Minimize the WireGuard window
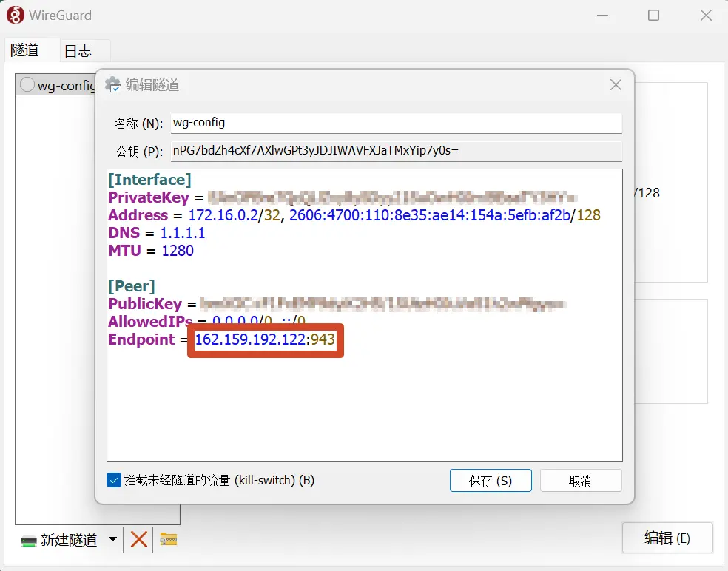 603,16
